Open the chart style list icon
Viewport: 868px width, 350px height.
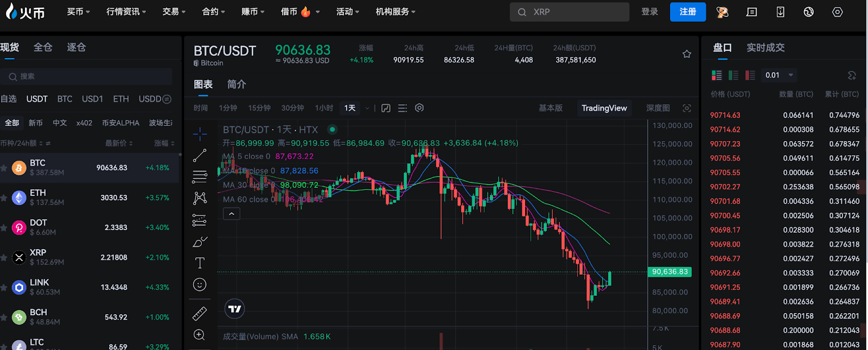pyautogui.click(x=403, y=108)
